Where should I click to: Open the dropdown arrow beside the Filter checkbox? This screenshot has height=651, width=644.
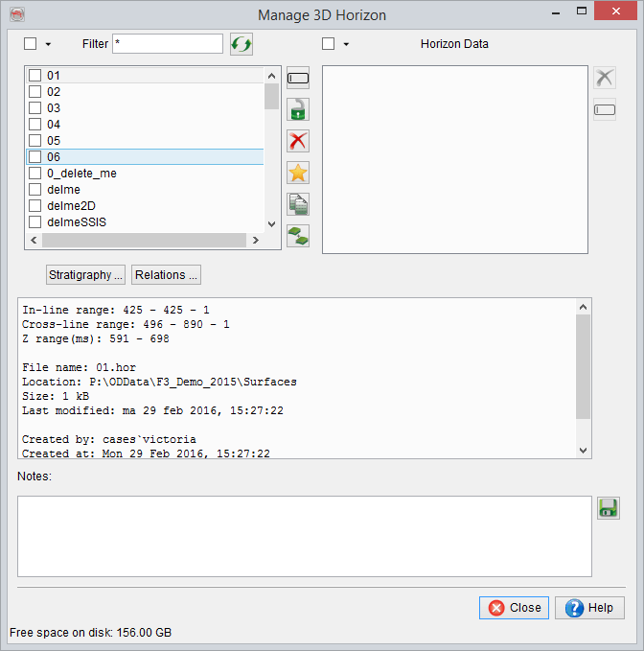(x=48, y=44)
